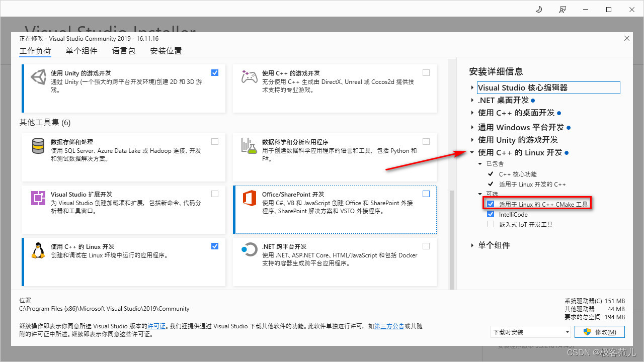Expand Unity game development details

[x=472, y=140]
